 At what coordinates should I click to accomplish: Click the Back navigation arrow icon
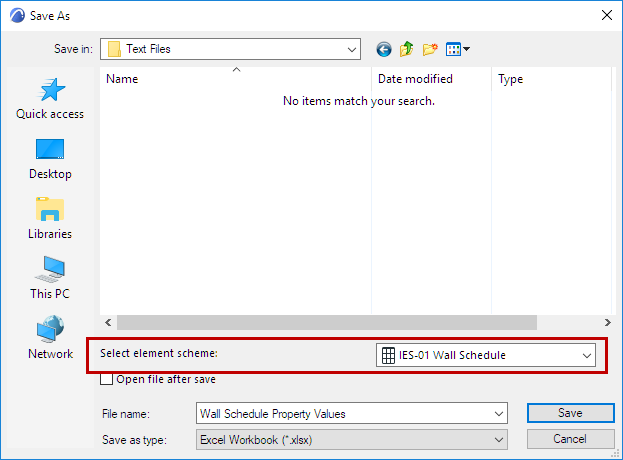(384, 48)
